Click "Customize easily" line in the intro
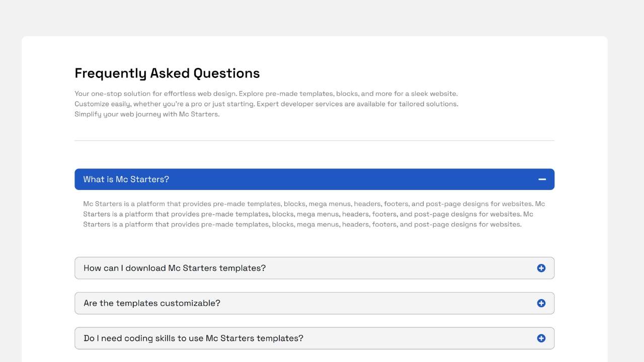Screen dimensions: 644x362 tap(266, 104)
